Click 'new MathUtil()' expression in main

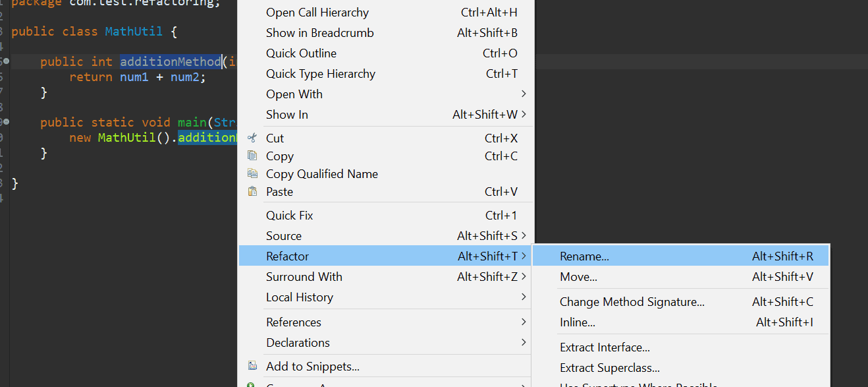(x=120, y=138)
